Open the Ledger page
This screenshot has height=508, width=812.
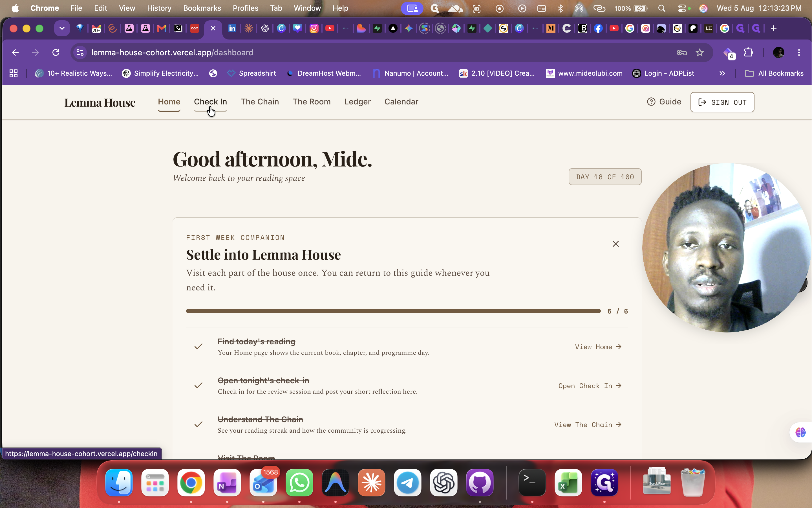tap(357, 102)
